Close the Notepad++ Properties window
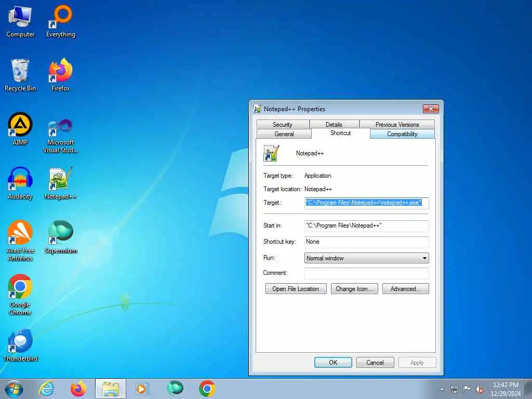The height and width of the screenshot is (399, 532). pyautogui.click(x=431, y=109)
